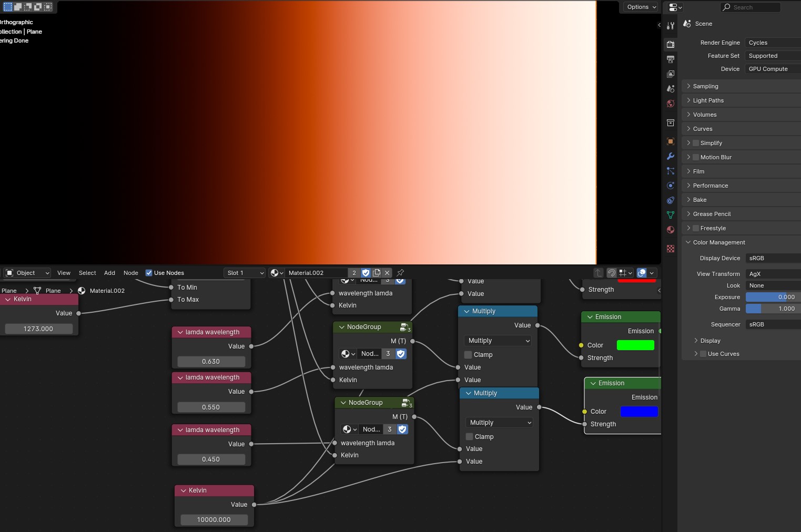This screenshot has height=532, width=801.
Task: Open the View Layer properties tab
Action: [671, 74]
